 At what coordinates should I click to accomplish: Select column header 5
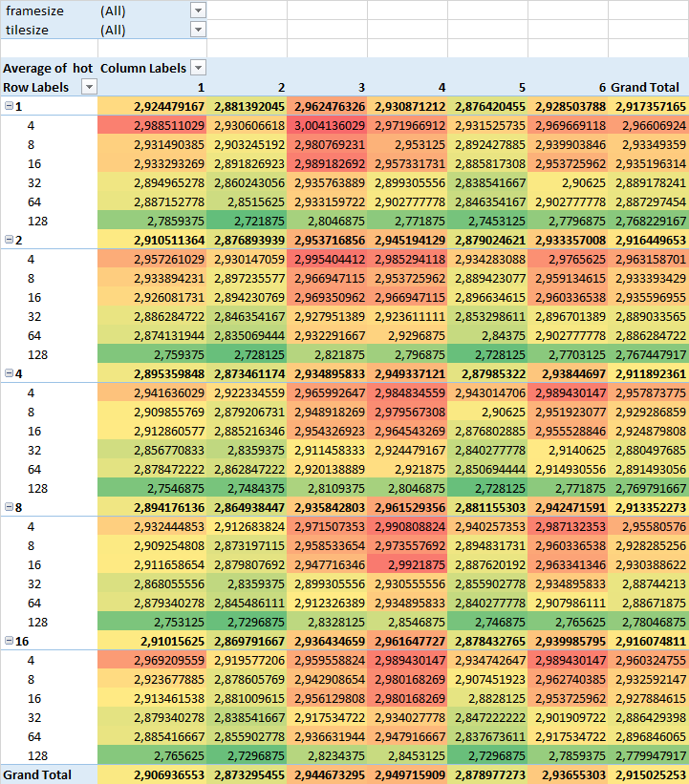coord(488,87)
